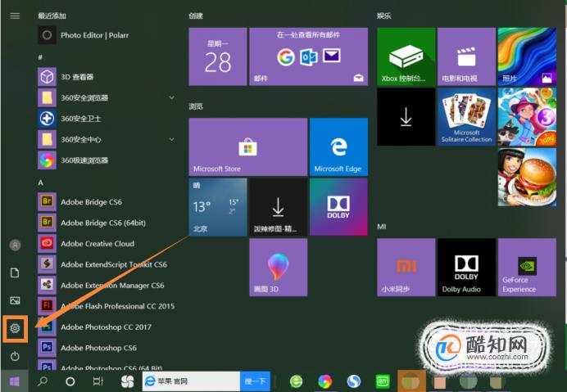
Task: Open the Documents icon in sidebar
Action: pyautogui.click(x=15, y=273)
